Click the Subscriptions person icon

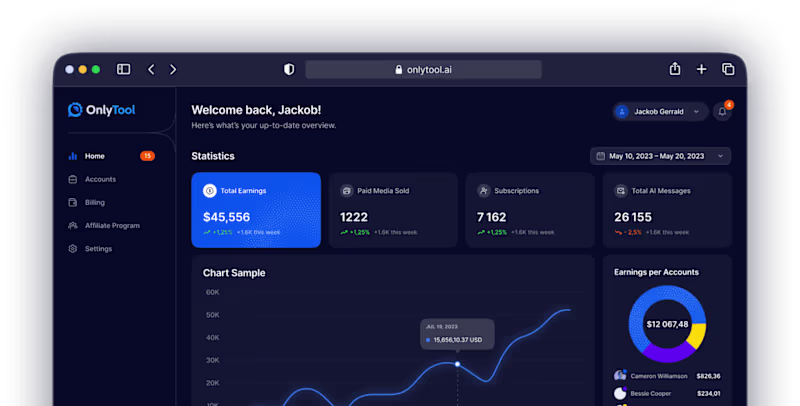[484, 191]
